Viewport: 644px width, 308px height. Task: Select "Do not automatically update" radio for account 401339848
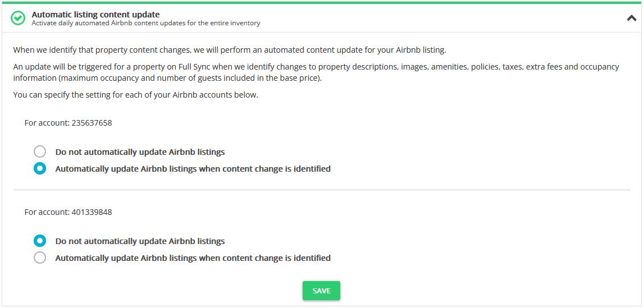click(x=40, y=241)
